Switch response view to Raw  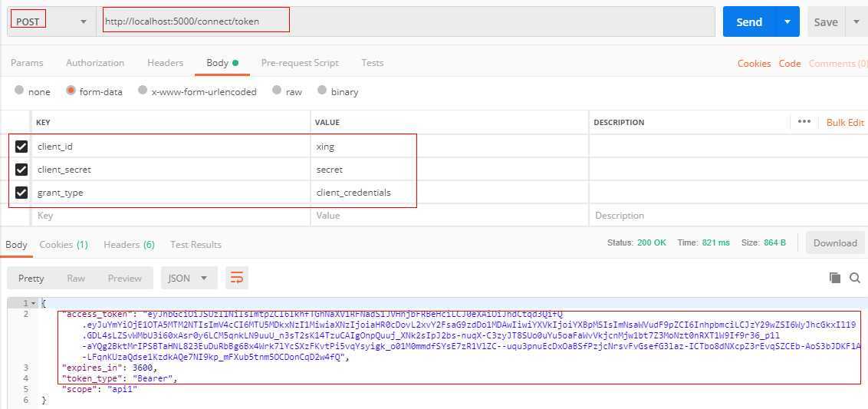76,279
